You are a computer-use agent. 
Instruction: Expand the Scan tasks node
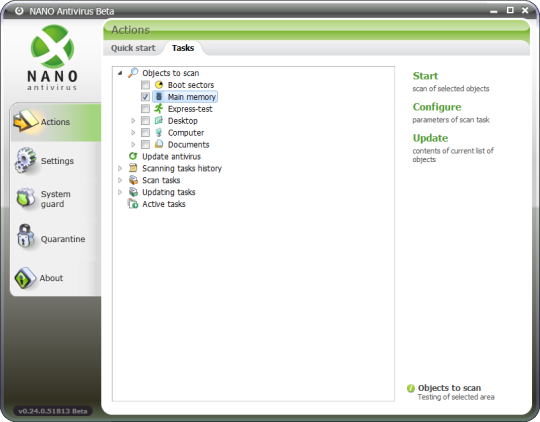[x=120, y=180]
